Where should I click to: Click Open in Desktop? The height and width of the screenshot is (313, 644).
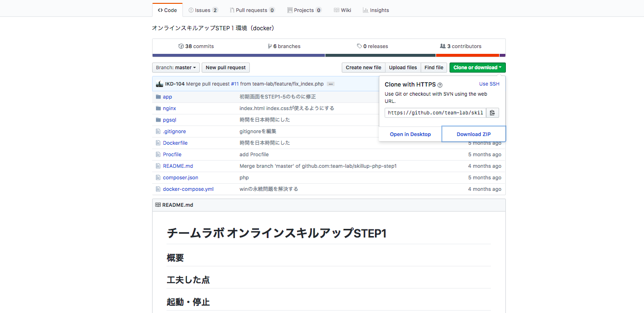tap(410, 134)
